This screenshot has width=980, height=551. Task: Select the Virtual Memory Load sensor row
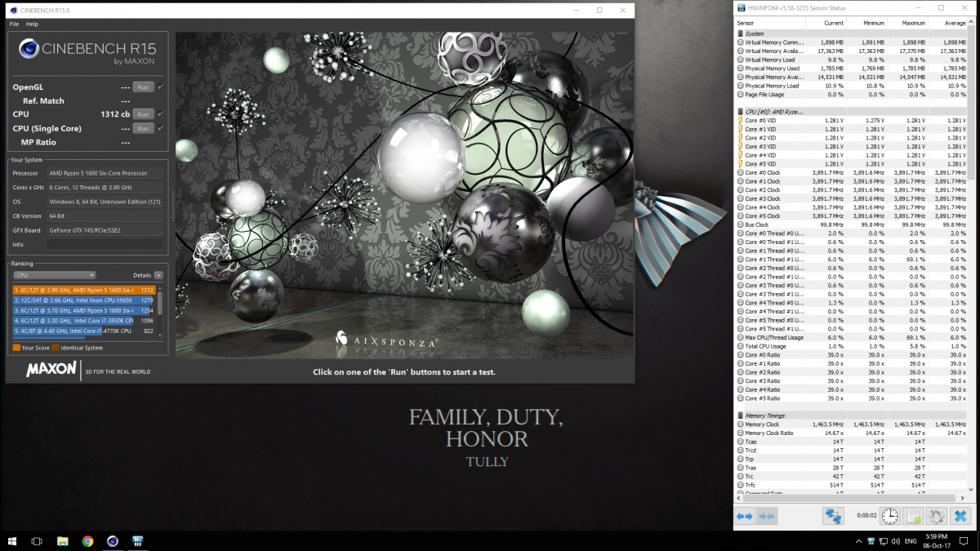[851, 60]
